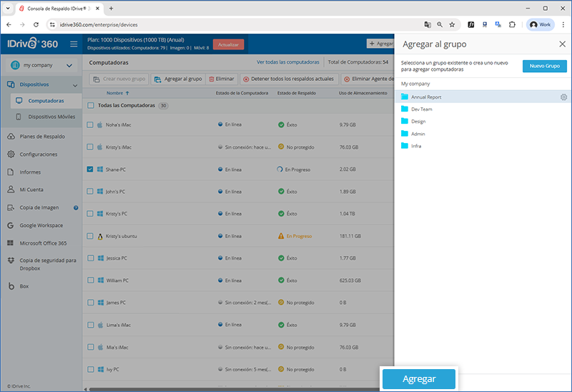This screenshot has width=572, height=392.
Task: Open the hamburger menu next to IDrive 360
Action: (74, 44)
